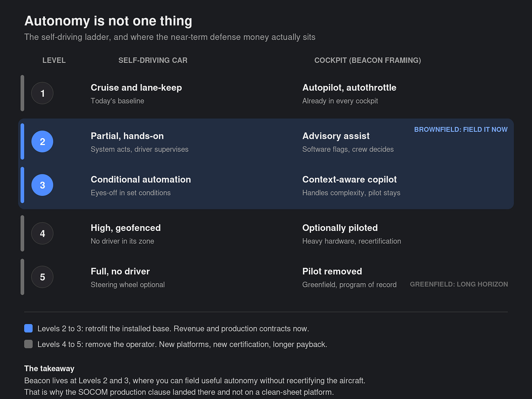Select the SELF-DRIVING CAR column header
Image resolution: width=532 pixels, height=399 pixels.
(153, 60)
